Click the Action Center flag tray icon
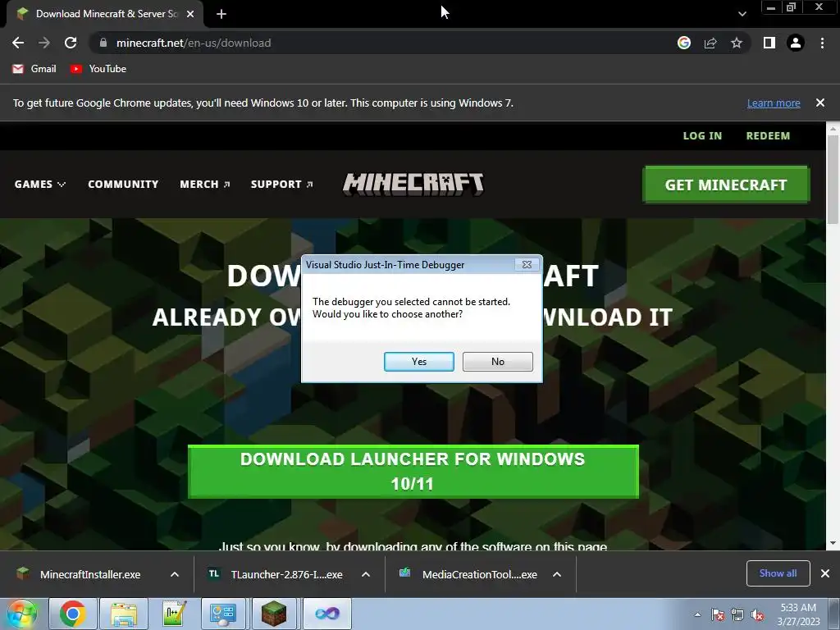 [718, 614]
